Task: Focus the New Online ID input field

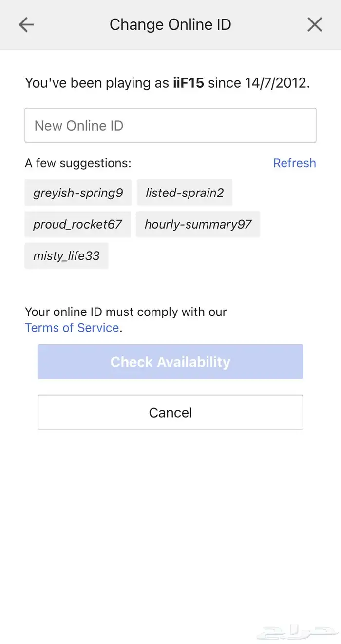Action: pyautogui.click(x=170, y=125)
